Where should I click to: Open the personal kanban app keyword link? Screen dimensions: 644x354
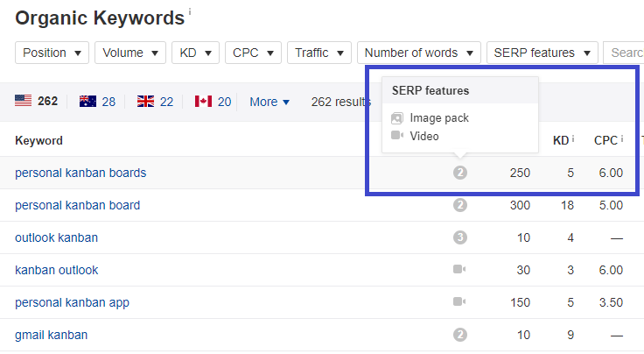[x=73, y=303]
